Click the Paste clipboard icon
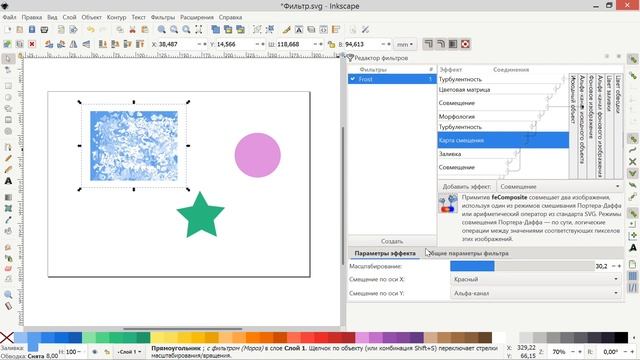This screenshot has width=640, height=360. (x=144, y=29)
